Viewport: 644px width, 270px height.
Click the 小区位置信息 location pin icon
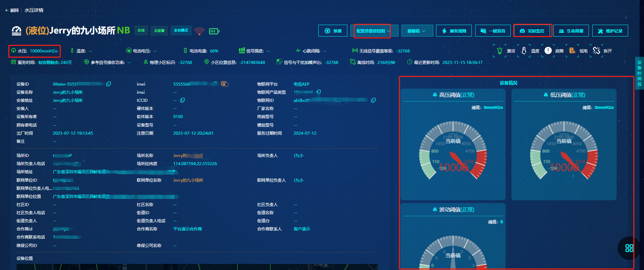click(x=207, y=62)
